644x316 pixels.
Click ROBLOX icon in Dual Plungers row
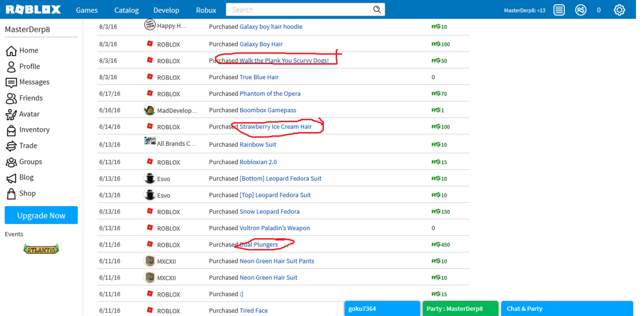pos(150,244)
